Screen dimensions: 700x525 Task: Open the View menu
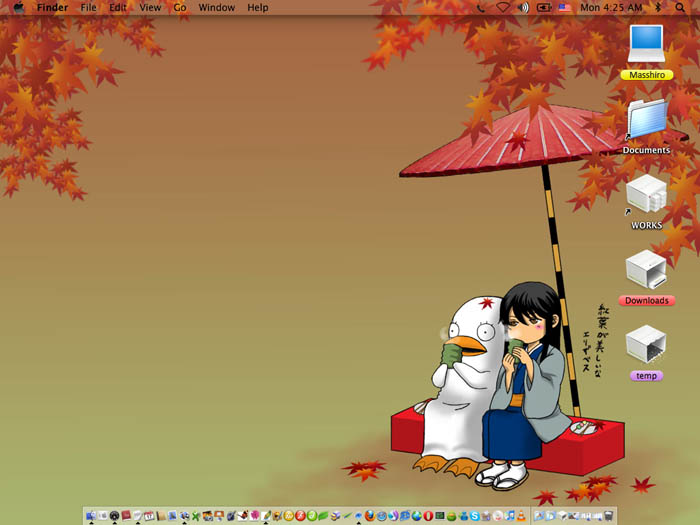[x=150, y=8]
